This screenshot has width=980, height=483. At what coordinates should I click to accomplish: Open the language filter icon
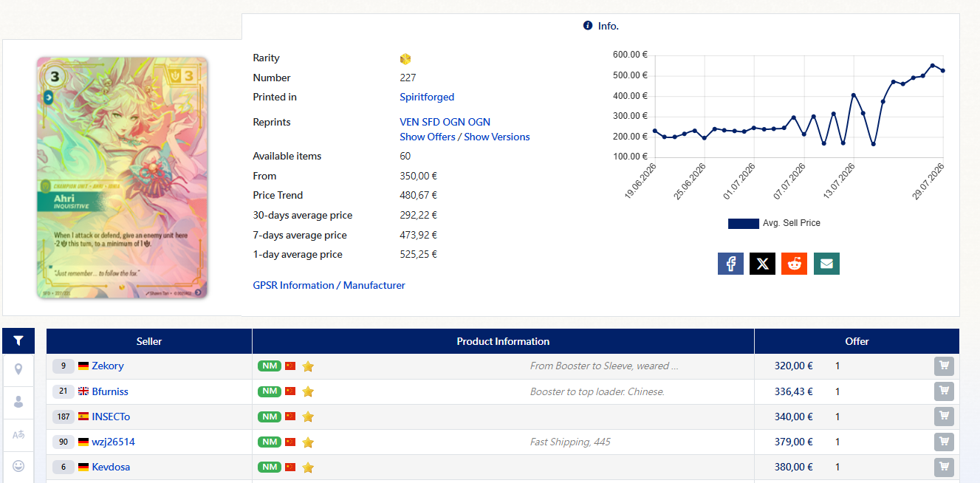18,434
